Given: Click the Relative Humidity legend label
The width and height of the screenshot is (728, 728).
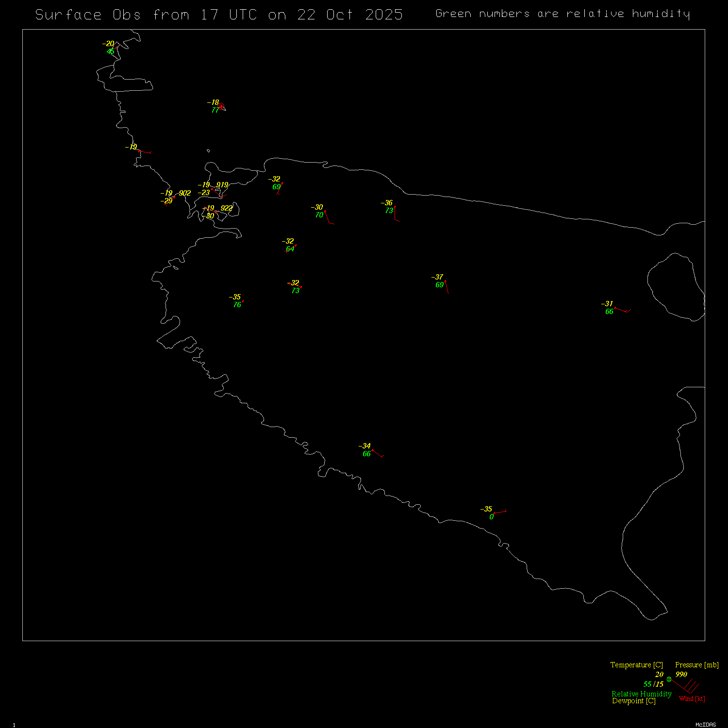Looking at the screenshot, I should click(641, 694).
